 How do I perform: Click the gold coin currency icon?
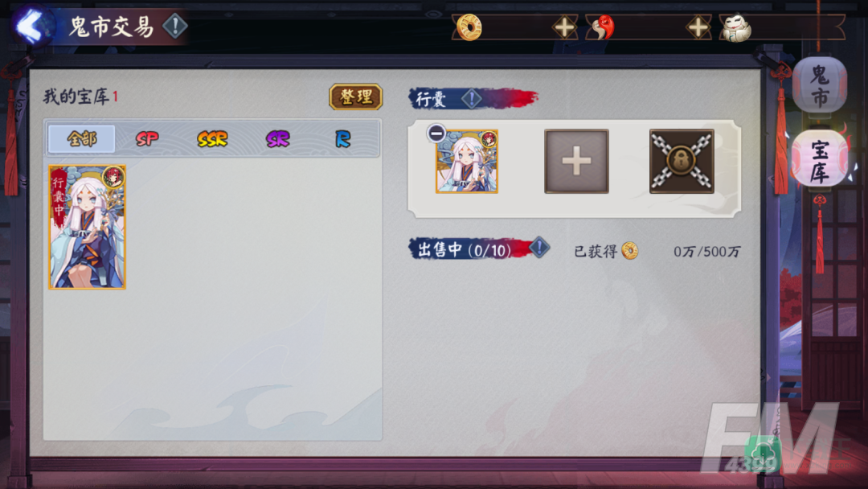click(469, 27)
